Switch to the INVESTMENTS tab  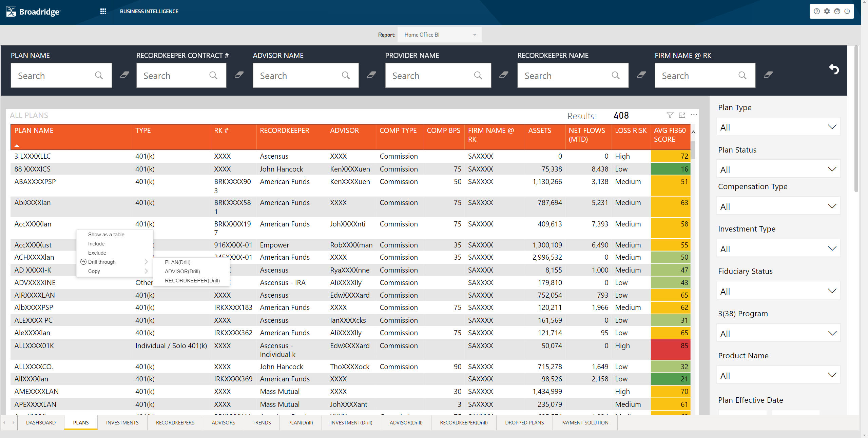(122, 423)
